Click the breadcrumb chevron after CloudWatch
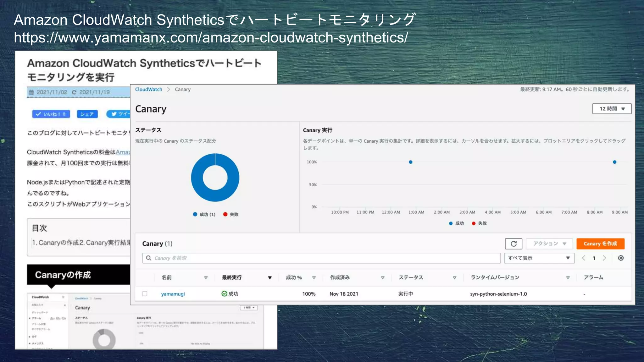This screenshot has width=644, height=362. (x=169, y=89)
